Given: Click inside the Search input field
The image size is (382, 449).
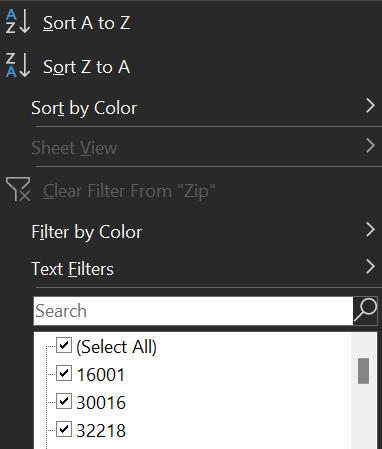Looking at the screenshot, I should point(193,311).
